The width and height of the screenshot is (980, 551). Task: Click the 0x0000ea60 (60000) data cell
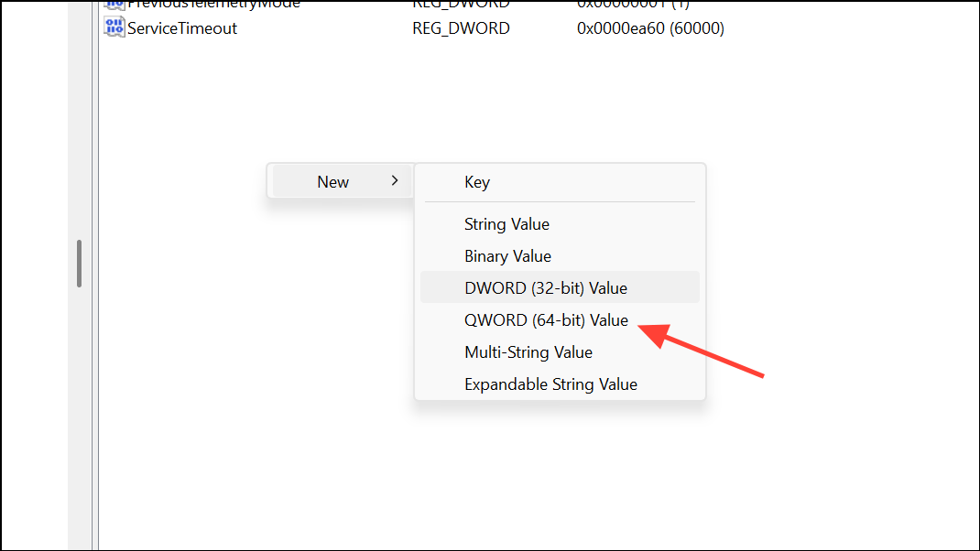[x=650, y=28]
